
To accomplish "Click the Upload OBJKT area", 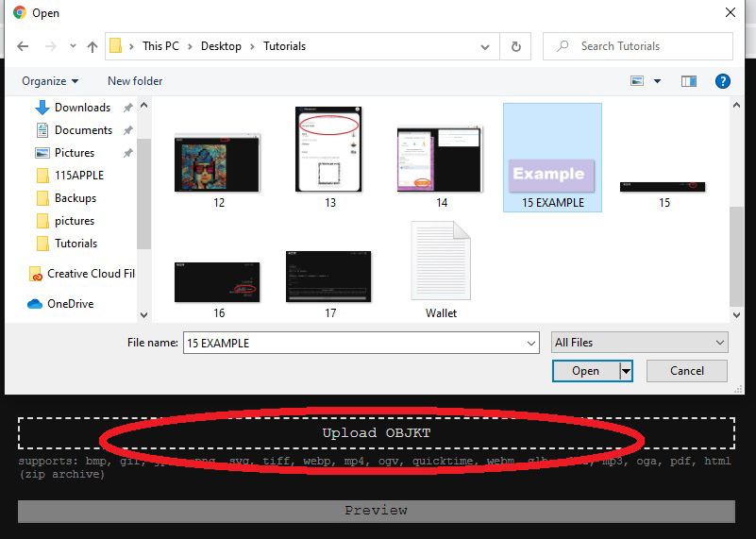I will coord(376,433).
